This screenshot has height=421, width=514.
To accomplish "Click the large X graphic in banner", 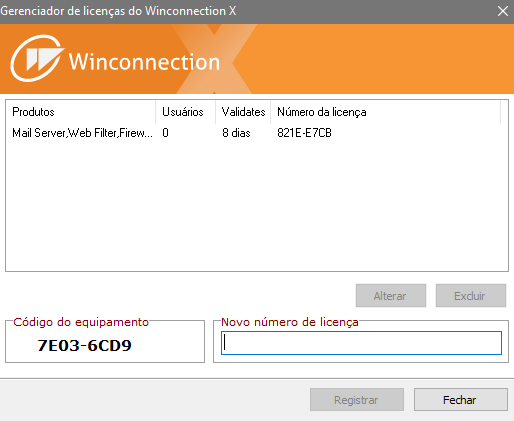I will tap(213, 59).
